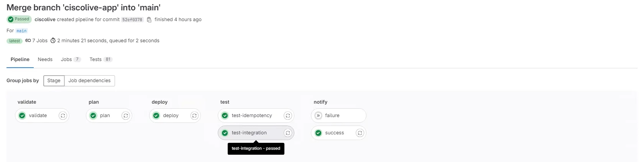Copy commit SHA to clipboard
This screenshot has width=644, height=162.
tap(149, 20)
